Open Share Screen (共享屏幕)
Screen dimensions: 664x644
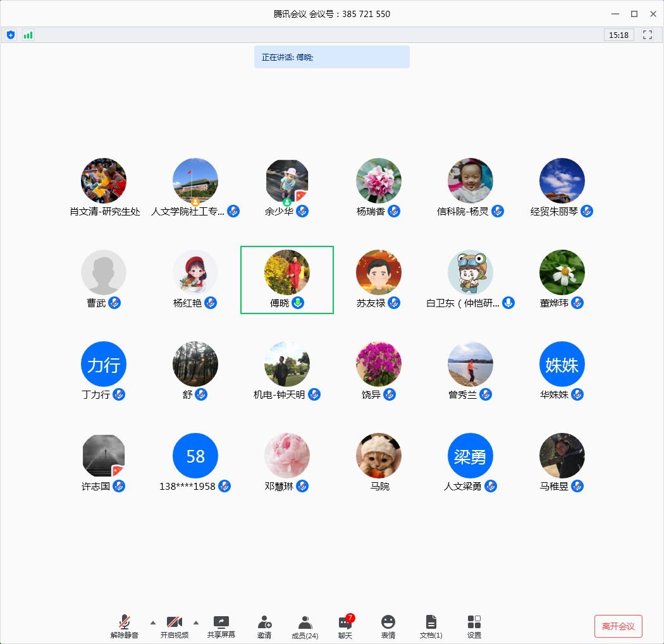click(221, 626)
